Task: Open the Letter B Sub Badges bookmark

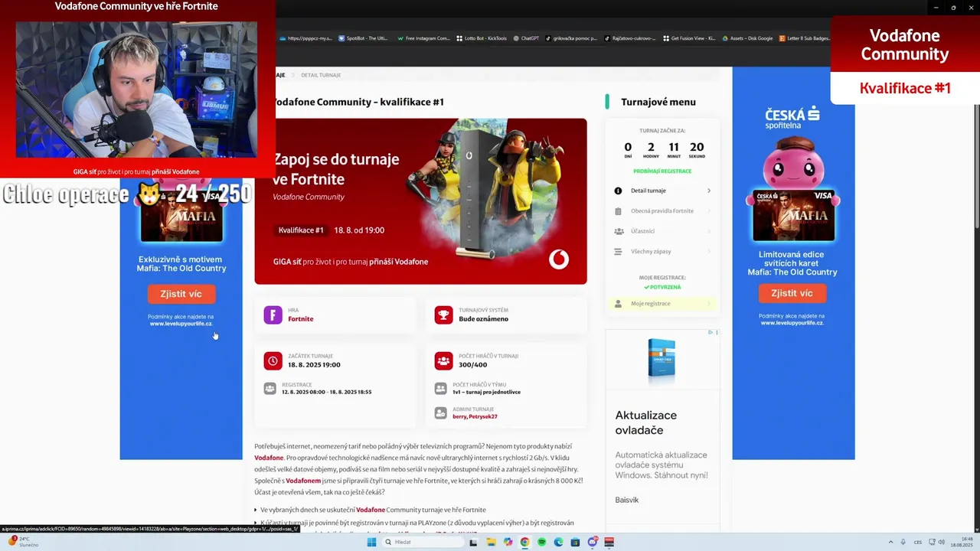Action: pyautogui.click(x=805, y=38)
